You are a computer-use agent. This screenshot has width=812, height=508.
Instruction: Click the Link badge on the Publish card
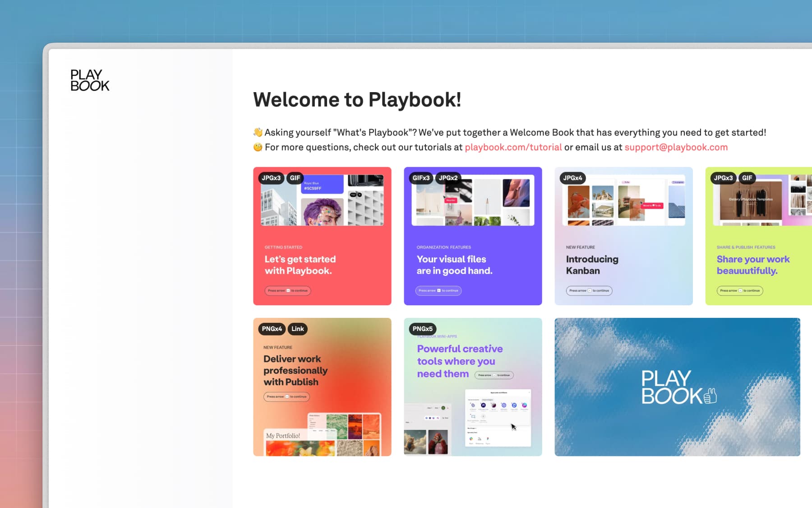(x=298, y=329)
